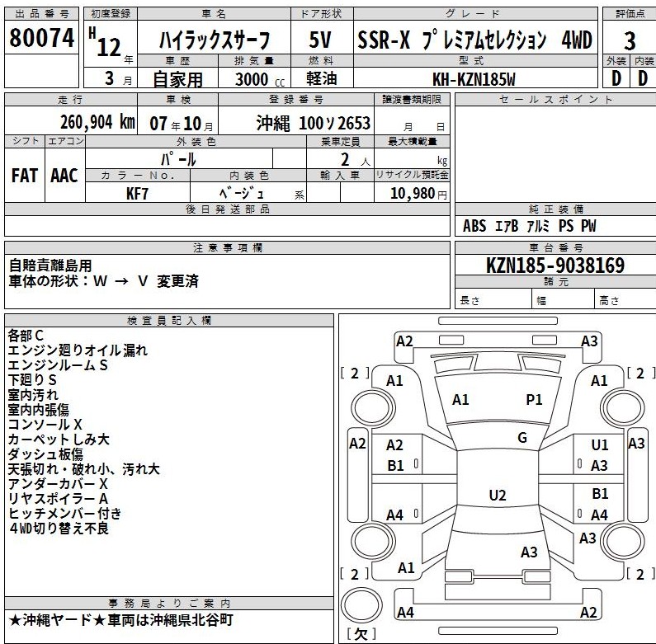Click inspector note 4WD切り替え不良
The image size is (656, 644).
tap(59, 529)
